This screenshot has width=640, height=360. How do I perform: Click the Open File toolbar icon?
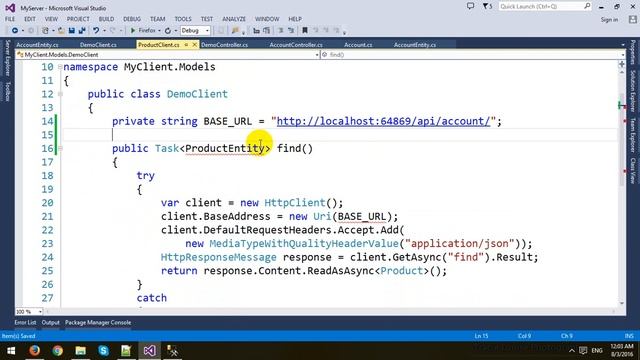(x=61, y=31)
